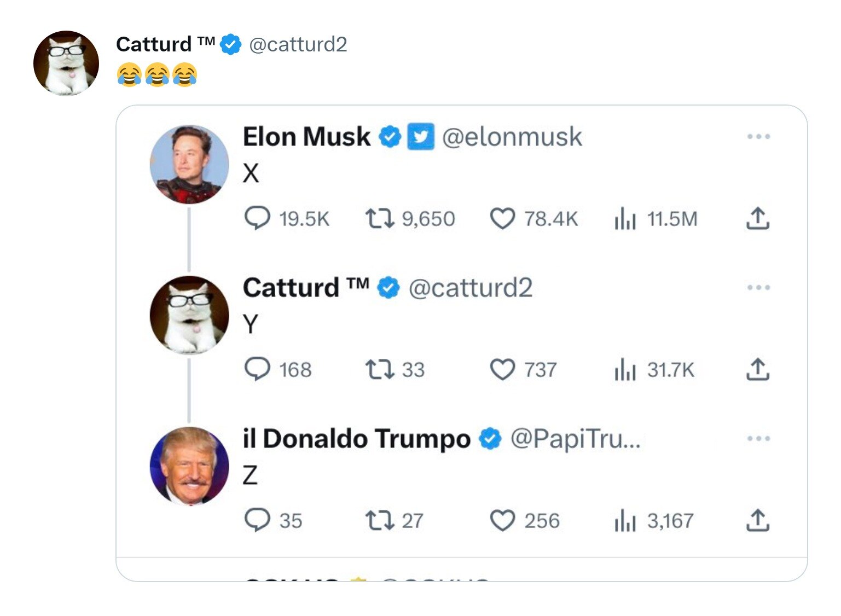841x616 pixels.
Task: Open more options menu on Catturd's tweet
Action: coord(759,287)
